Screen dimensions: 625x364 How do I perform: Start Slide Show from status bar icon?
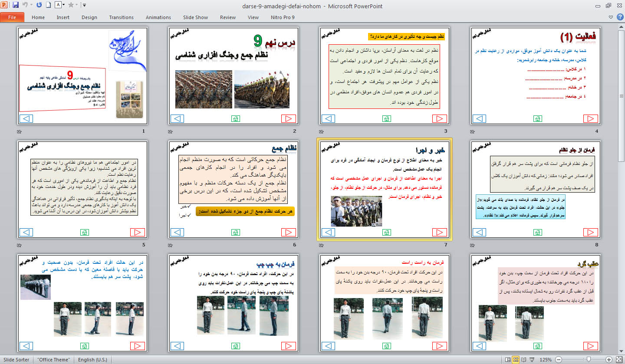pyautogui.click(x=532, y=360)
